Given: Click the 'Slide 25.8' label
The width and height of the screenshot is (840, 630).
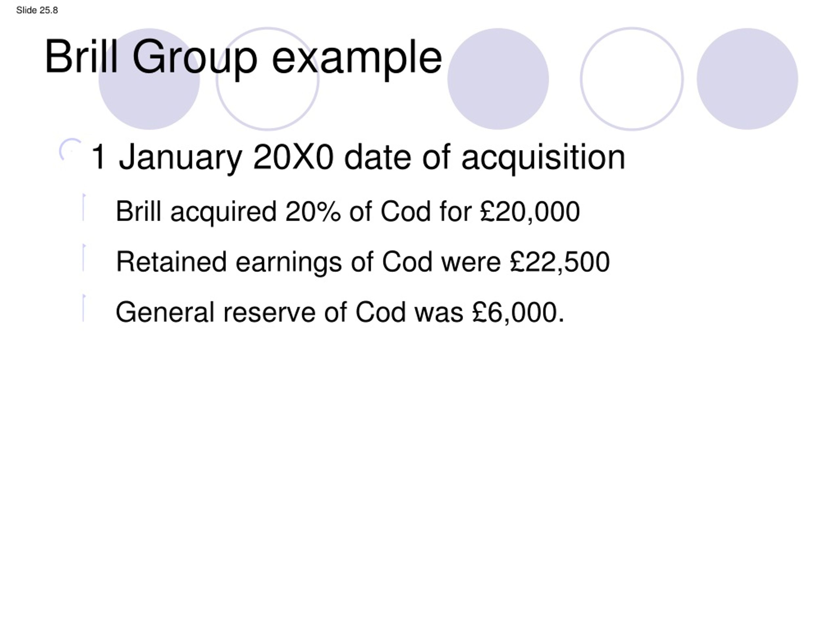Looking at the screenshot, I should pyautogui.click(x=37, y=10).
